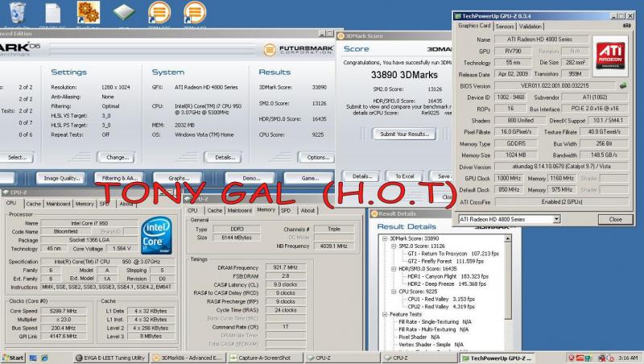Open the blank document desktop icon
The image size is (644, 364).
[52, 13]
